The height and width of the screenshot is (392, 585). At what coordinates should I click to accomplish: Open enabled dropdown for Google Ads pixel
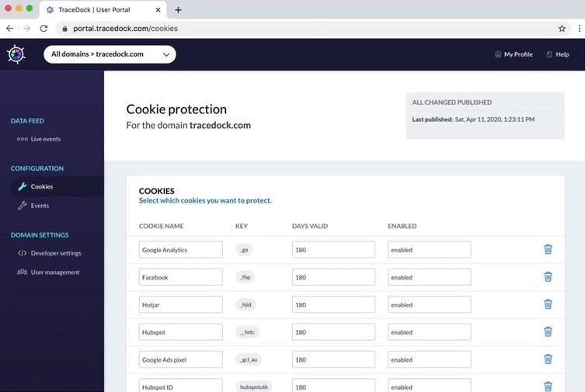430,359
